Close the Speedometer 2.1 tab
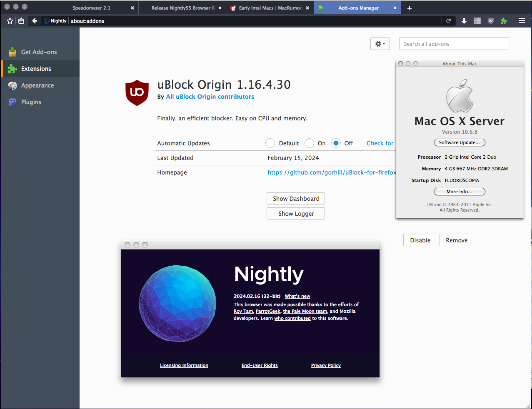This screenshot has width=532, height=409. 132,8
